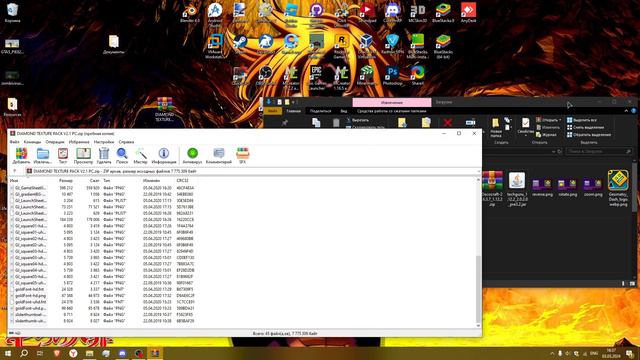Expand the Открыть dropdown in Explorer ribbon
The width and height of the screenshot is (640, 360).
pos(549,120)
